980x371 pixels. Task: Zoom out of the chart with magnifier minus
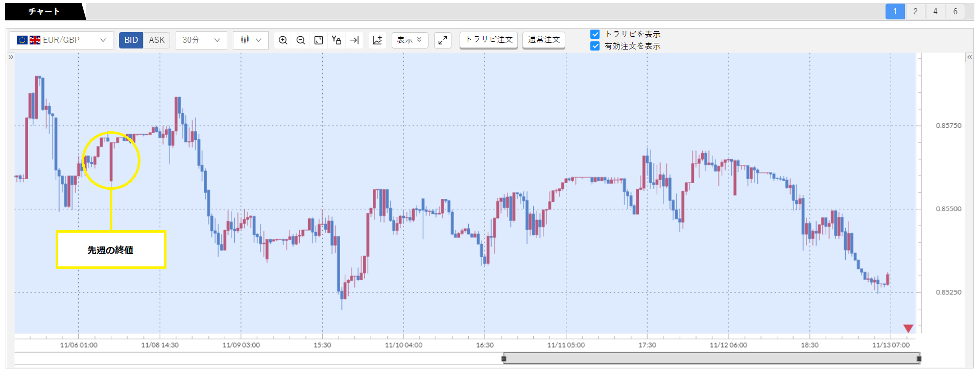301,40
